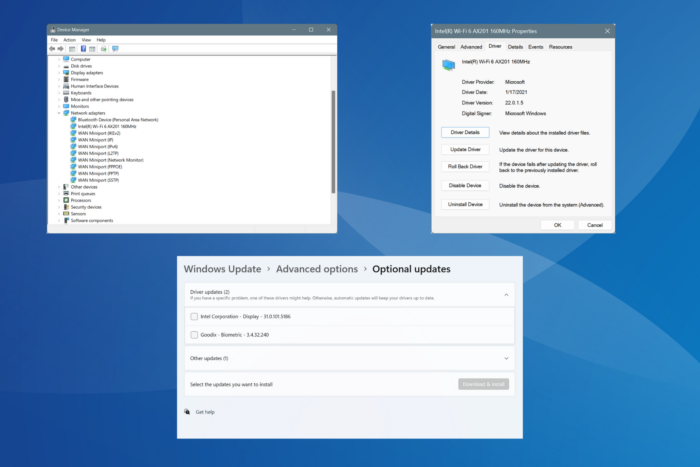Screen dimensions: 700x467
Task: Go back to Windows Update breadcrumb
Action: pyautogui.click(x=222, y=269)
